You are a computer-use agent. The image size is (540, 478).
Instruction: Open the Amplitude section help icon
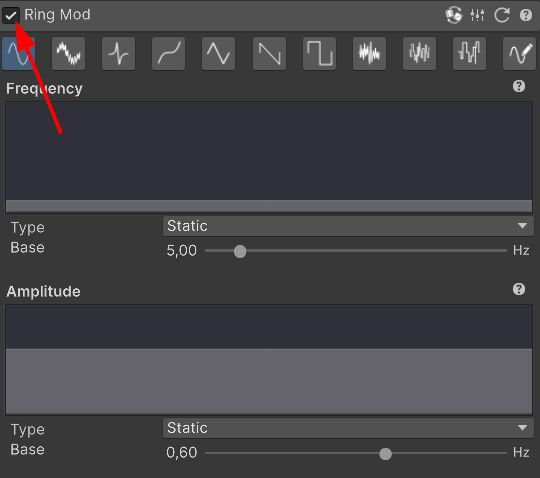point(519,289)
